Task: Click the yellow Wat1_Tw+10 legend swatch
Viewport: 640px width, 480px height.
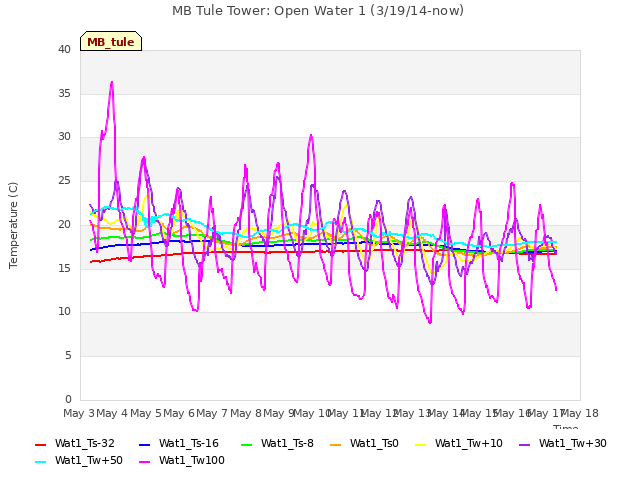Action: [x=420, y=444]
